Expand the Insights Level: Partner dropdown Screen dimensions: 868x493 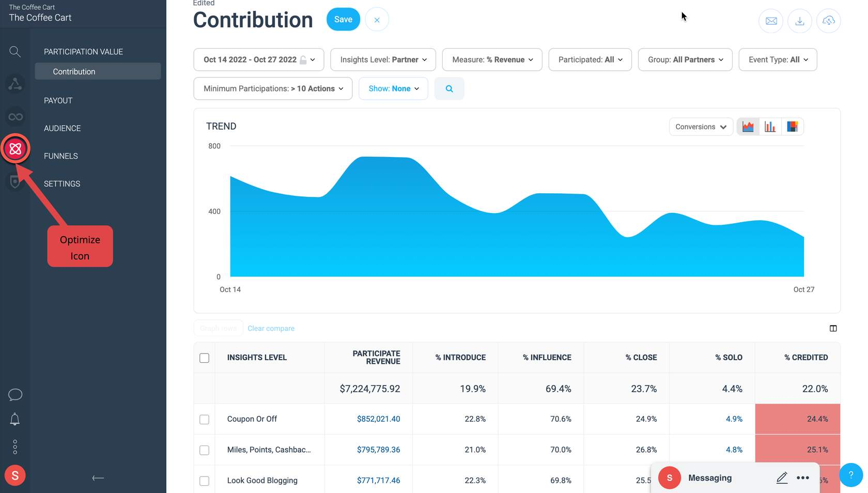[383, 59]
